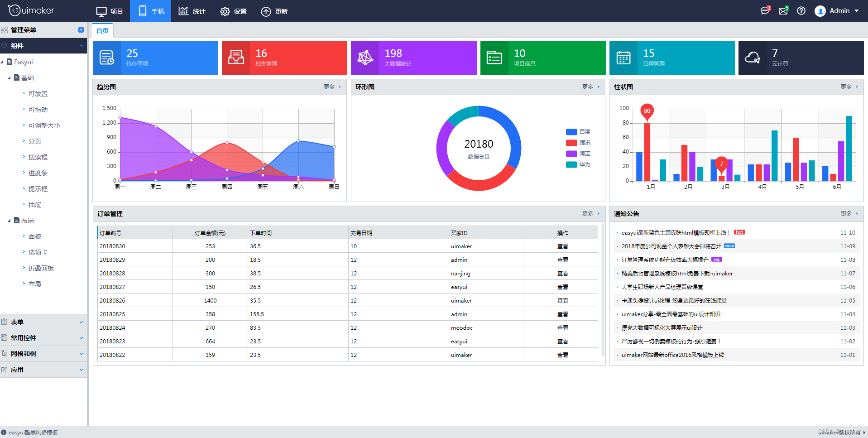Click the archive management inbox icon

coord(236,58)
